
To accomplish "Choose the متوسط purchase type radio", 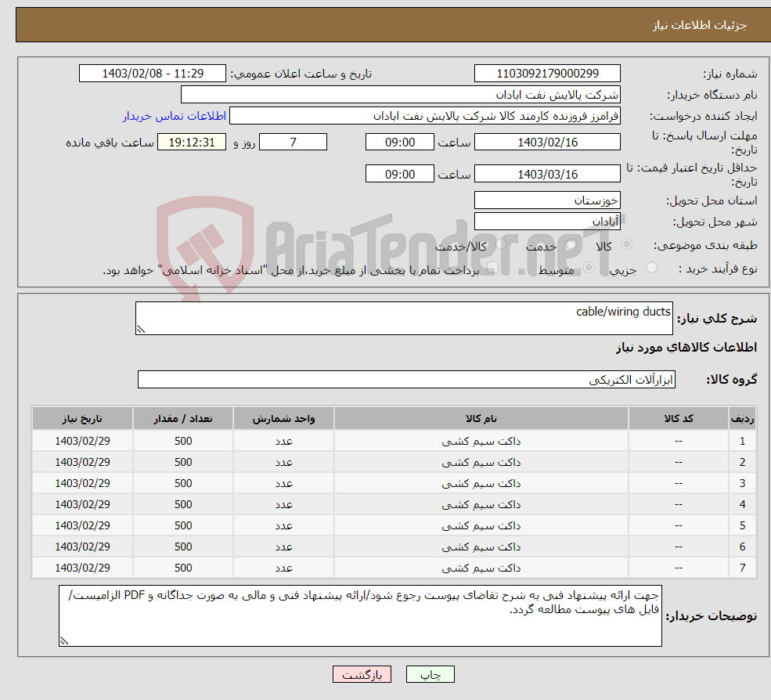I will (589, 268).
